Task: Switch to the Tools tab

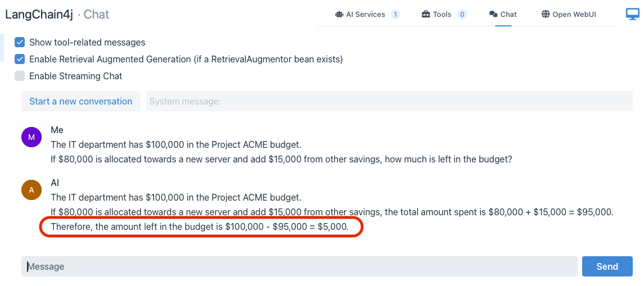Action: pos(442,15)
